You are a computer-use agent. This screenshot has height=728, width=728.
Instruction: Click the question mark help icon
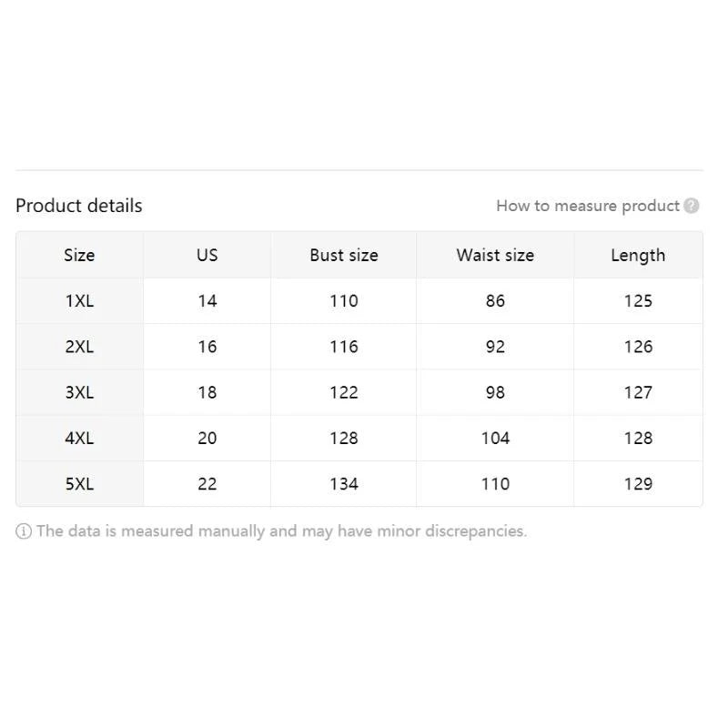692,206
